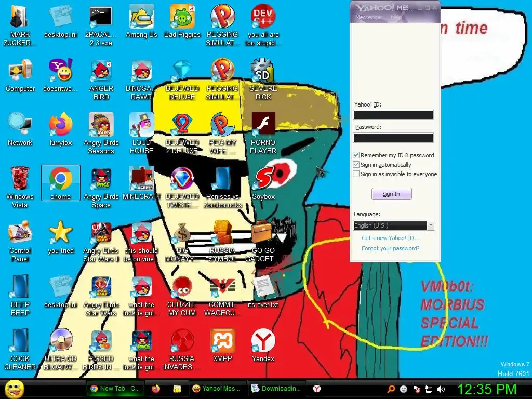Open the Dev-C++ 'you all are too stupid' icon

click(x=263, y=24)
